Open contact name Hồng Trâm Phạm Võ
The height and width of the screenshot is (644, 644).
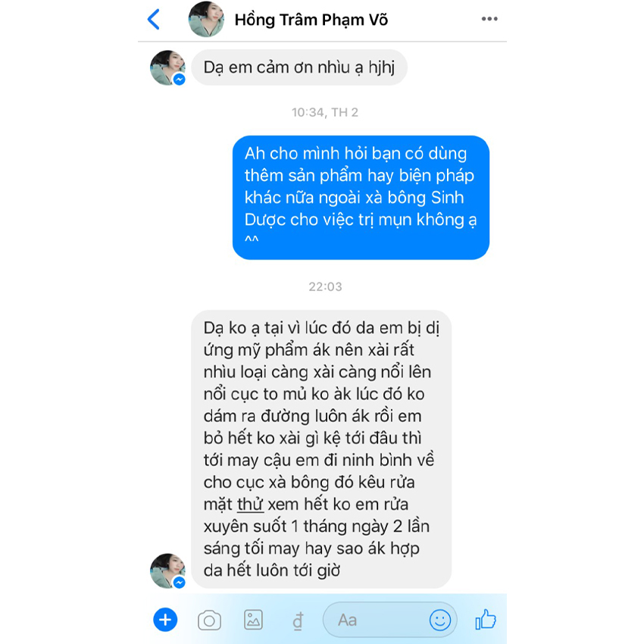[311, 20]
